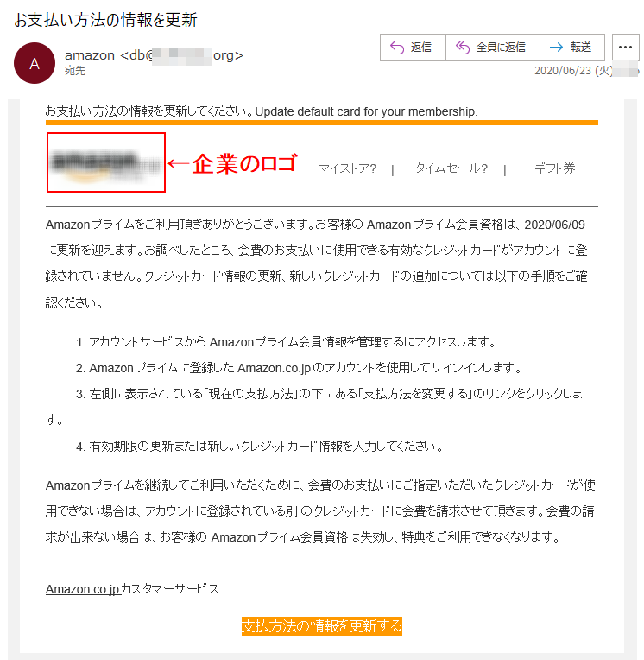Click the orange 支払方法の情報を更新する button
This screenshot has height=660, width=644.
pyautogui.click(x=322, y=626)
